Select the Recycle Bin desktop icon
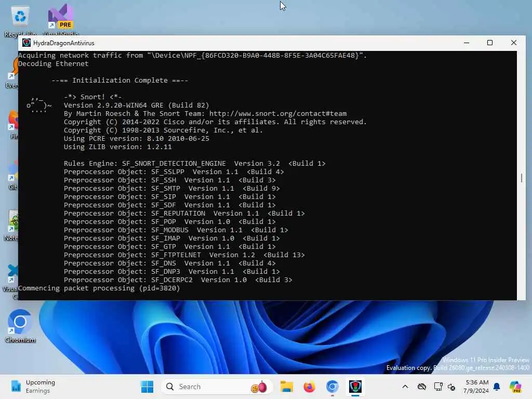This screenshot has width=532, height=399. pyautogui.click(x=20, y=21)
